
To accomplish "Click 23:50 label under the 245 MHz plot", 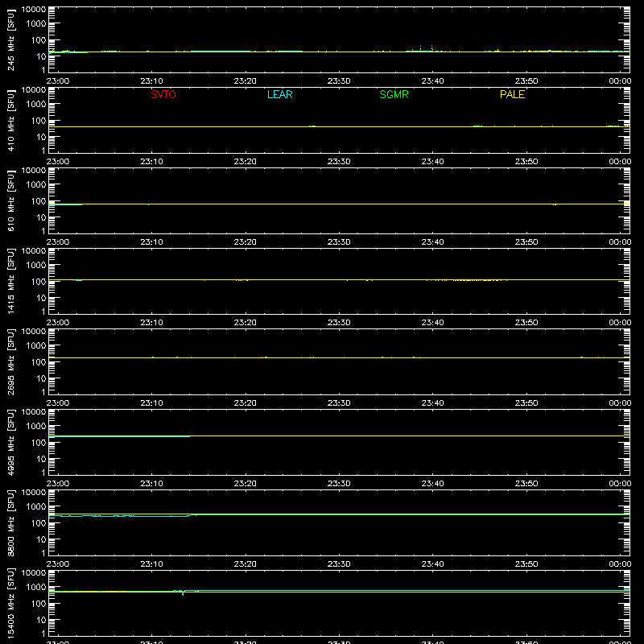I will tap(526, 81).
